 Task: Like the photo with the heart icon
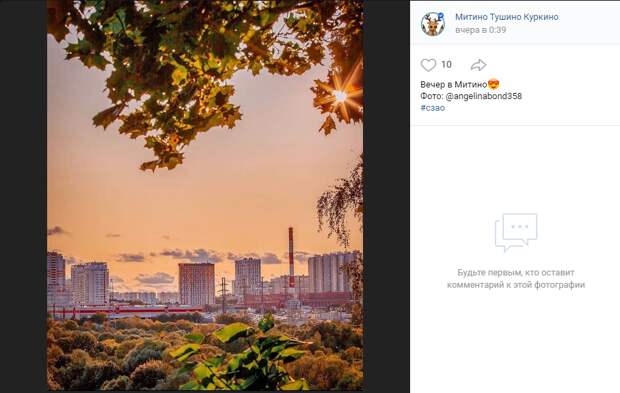click(428, 65)
